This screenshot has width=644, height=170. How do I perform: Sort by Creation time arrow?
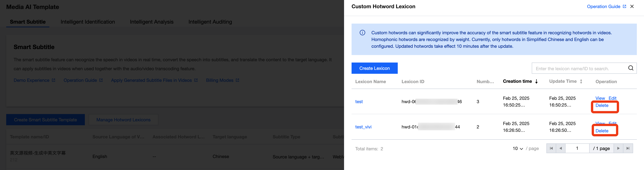536,81
